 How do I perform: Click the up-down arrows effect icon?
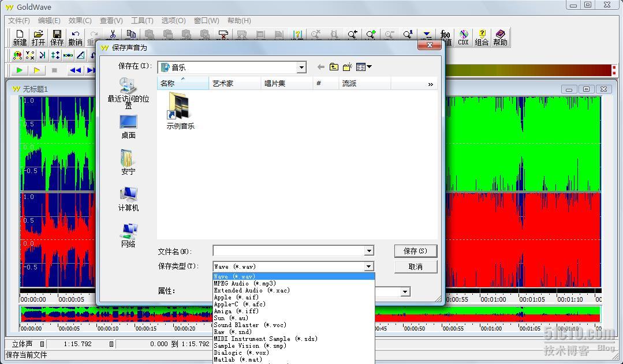tap(55, 55)
